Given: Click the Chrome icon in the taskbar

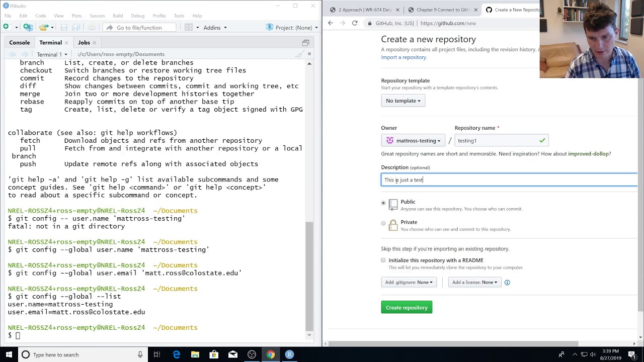Looking at the screenshot, I should click(271, 354).
